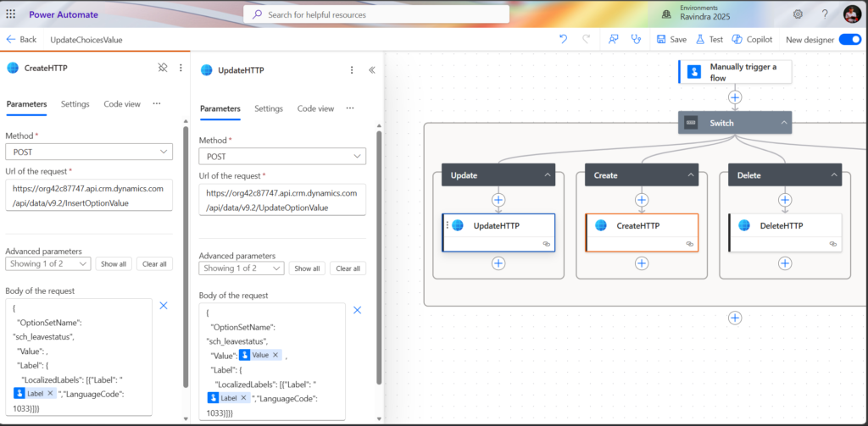The image size is (868, 426).
Task: Click Clear all in UpdateHTTP panel
Action: point(348,268)
